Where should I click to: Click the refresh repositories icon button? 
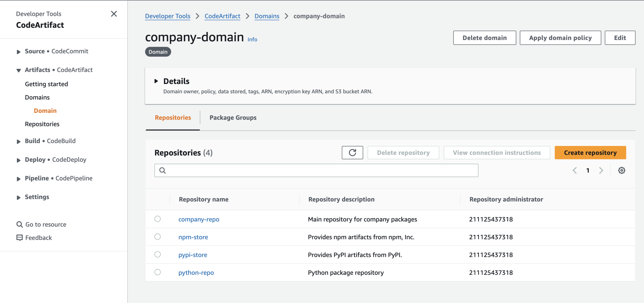pos(352,153)
